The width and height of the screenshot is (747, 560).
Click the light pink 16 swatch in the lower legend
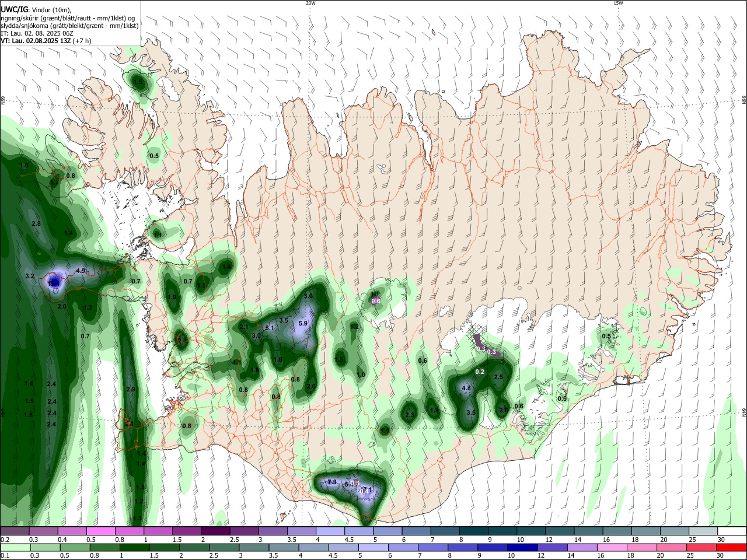[611, 547]
